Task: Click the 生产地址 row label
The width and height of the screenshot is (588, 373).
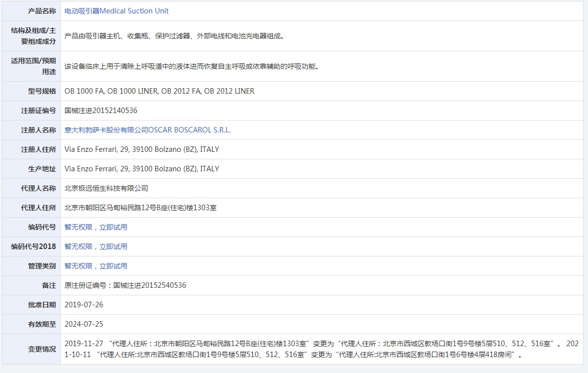Action: coord(42,169)
